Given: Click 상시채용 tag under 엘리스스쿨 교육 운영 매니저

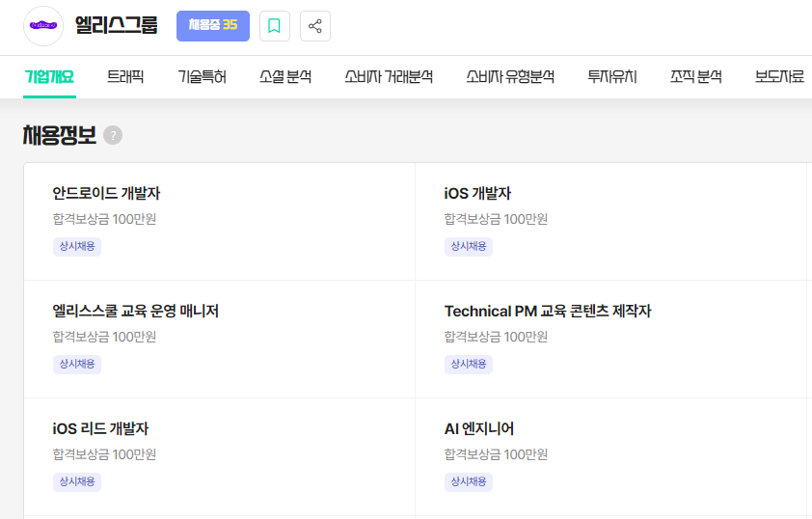Looking at the screenshot, I should [77, 364].
